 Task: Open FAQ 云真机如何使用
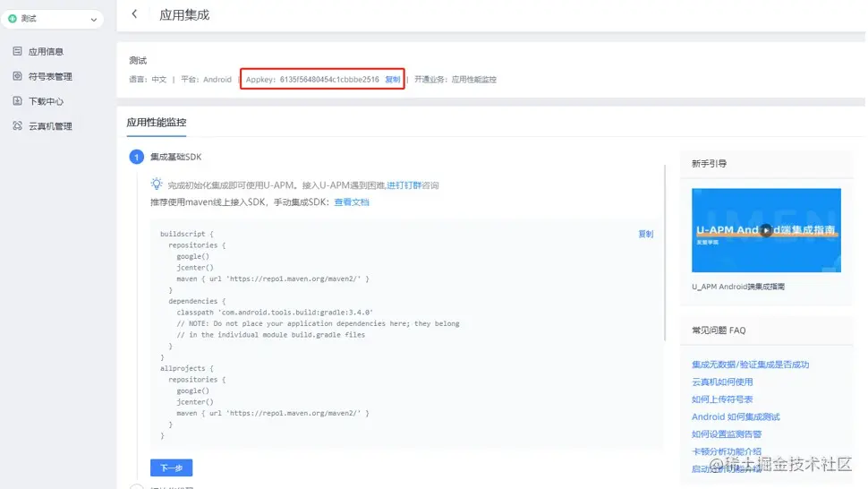click(722, 382)
